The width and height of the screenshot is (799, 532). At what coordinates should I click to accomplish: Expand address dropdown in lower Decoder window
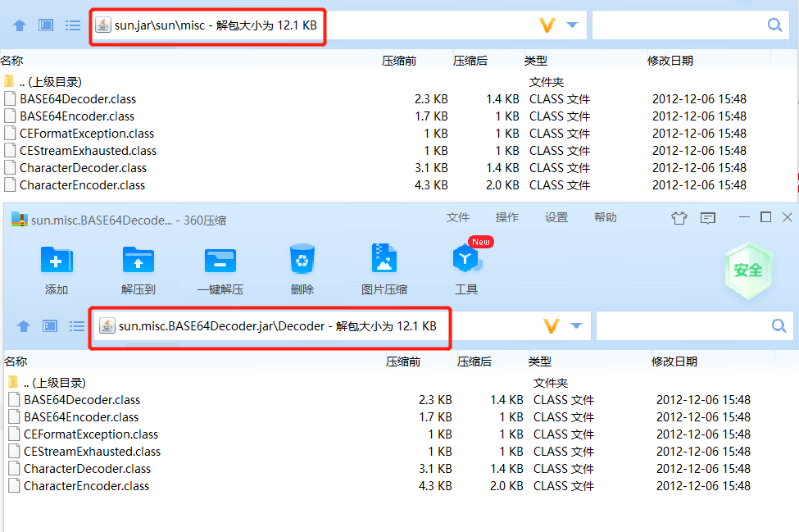point(576,325)
